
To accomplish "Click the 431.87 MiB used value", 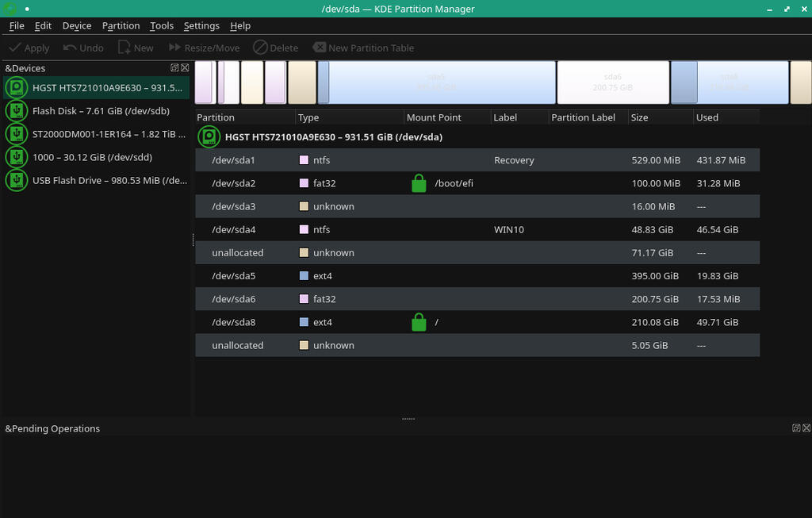I will 721,160.
